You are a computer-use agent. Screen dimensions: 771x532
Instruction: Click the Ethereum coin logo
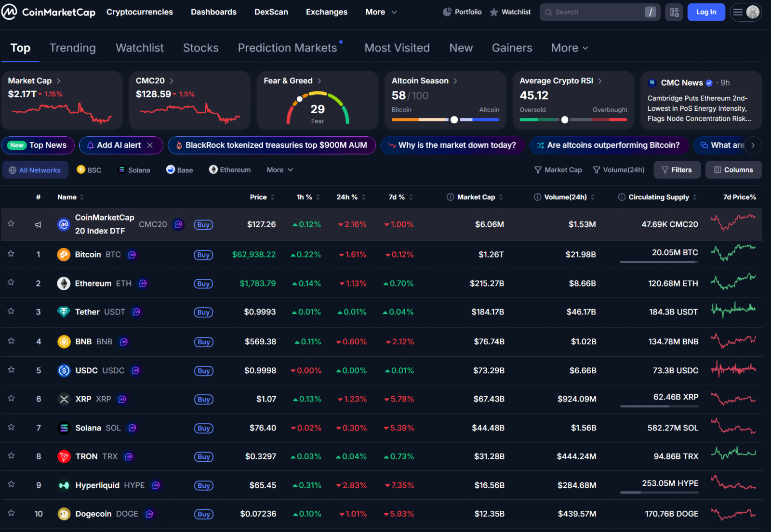64,284
